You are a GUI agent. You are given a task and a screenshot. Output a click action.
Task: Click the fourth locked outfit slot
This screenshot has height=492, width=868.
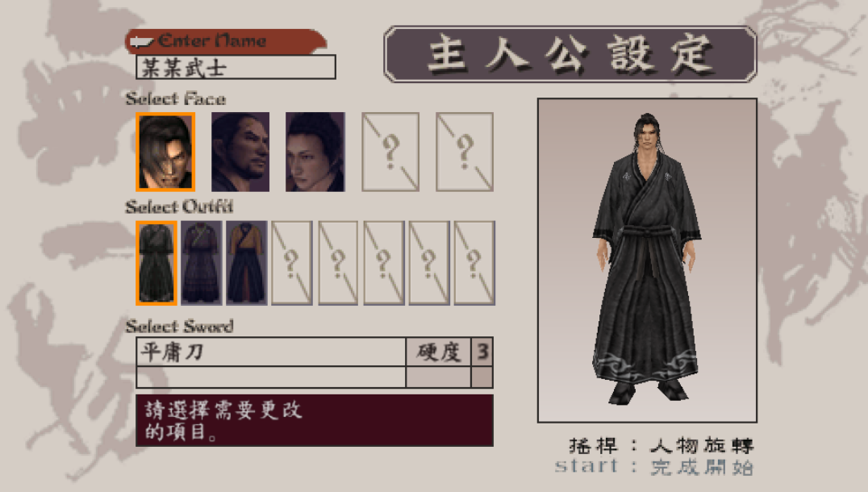[429, 263]
